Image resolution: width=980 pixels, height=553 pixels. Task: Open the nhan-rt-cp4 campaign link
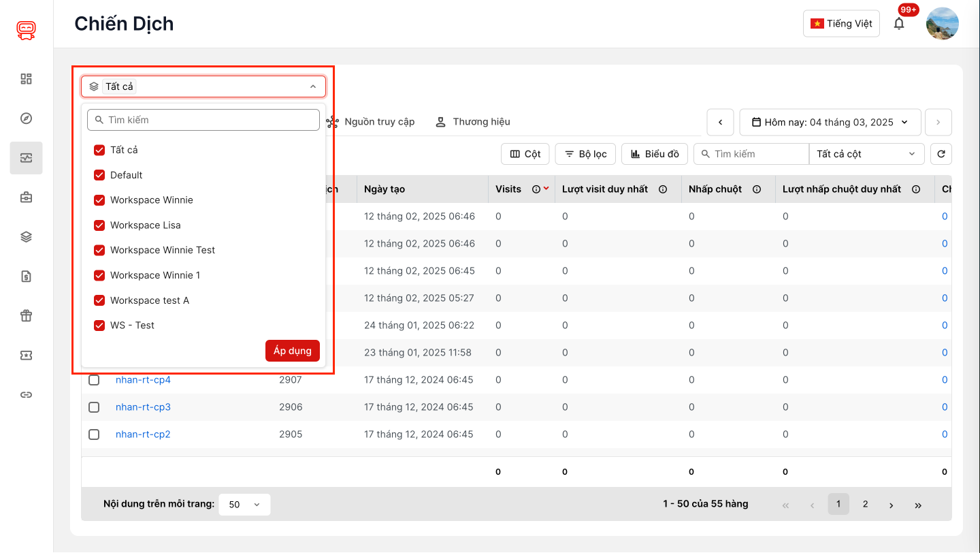[x=143, y=380]
